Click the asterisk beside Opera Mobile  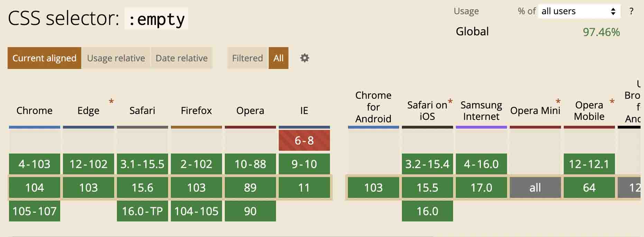(612, 102)
